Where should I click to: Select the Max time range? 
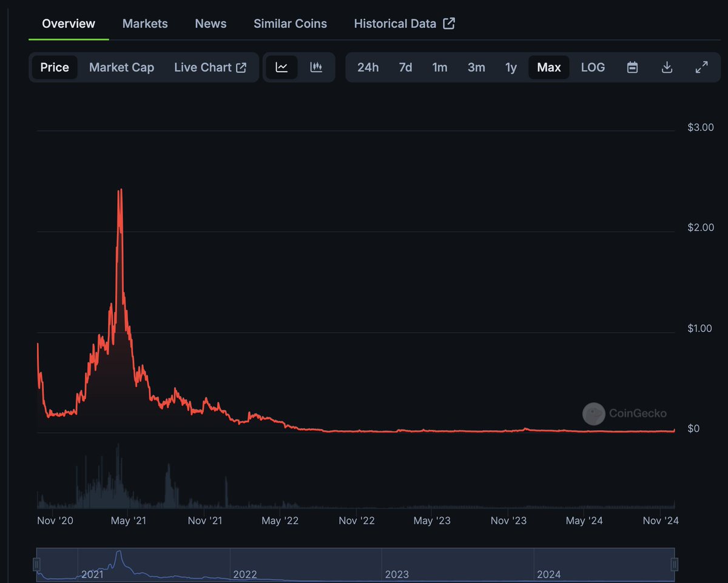click(549, 67)
